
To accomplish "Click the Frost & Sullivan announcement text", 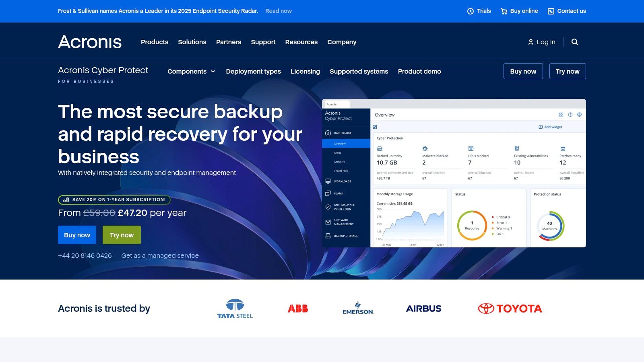I will tap(158, 11).
